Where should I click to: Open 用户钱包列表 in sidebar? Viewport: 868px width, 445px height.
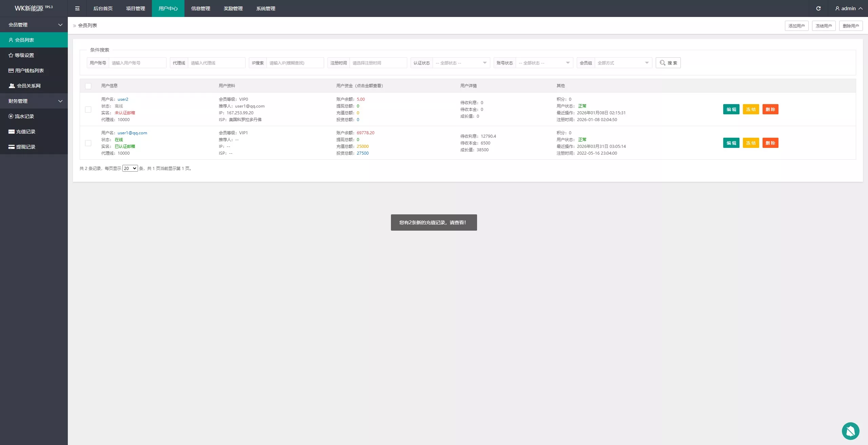[29, 71]
